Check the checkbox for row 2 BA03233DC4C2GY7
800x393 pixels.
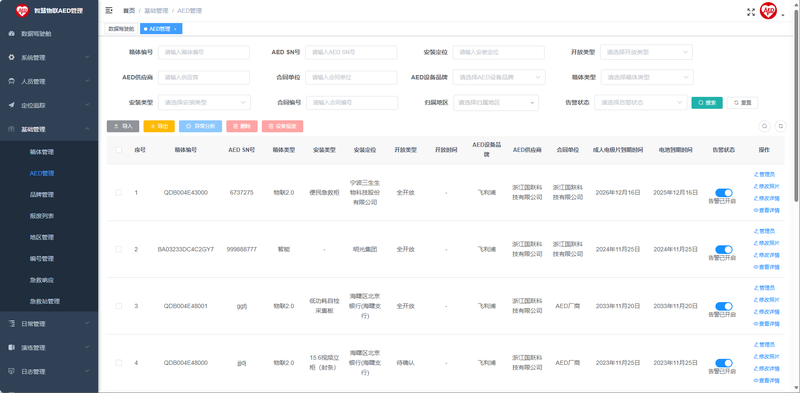click(x=118, y=249)
